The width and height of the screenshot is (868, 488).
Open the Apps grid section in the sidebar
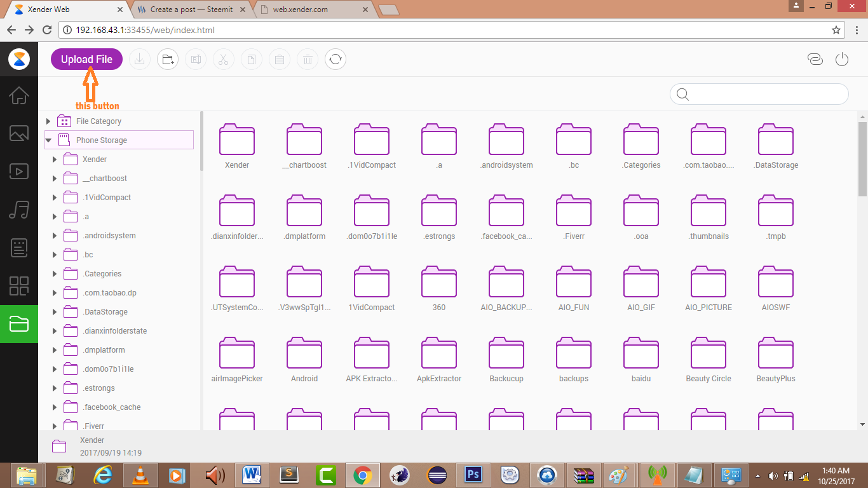(19, 286)
